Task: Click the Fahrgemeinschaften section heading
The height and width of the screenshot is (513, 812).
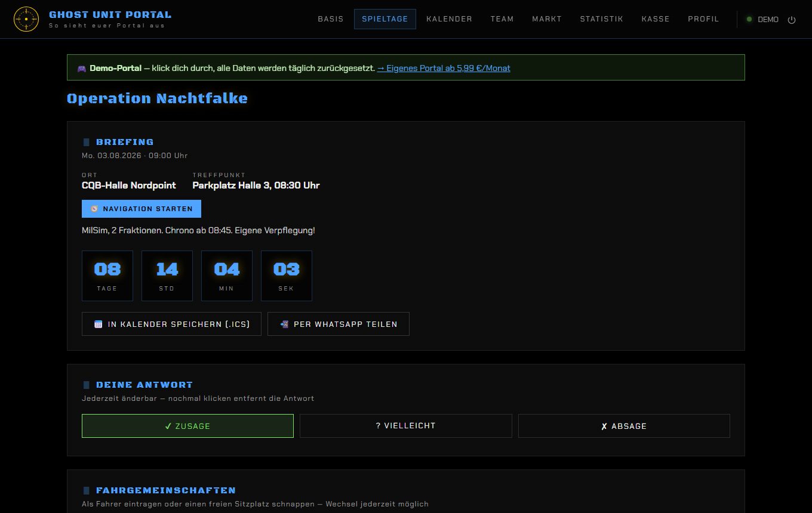Action: (166, 490)
